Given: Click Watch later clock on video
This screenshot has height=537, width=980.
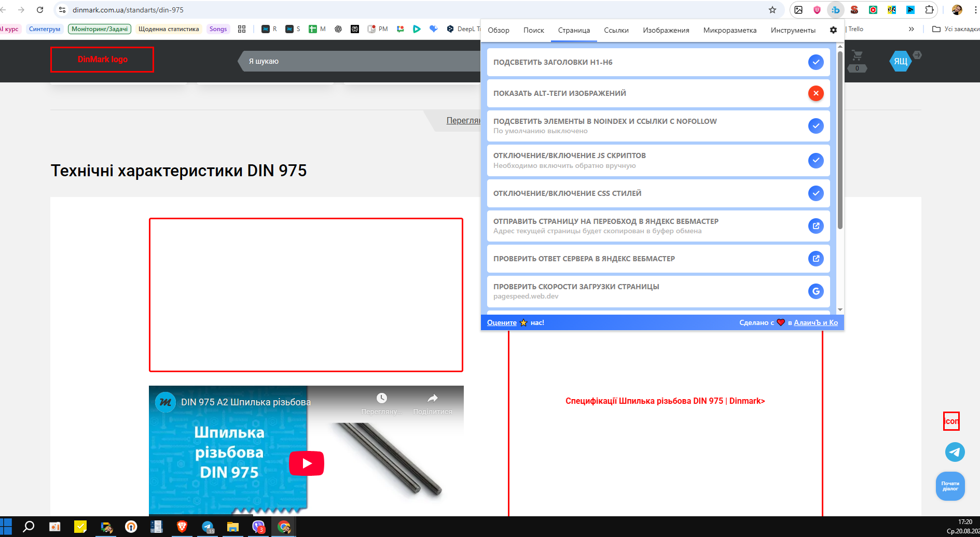Looking at the screenshot, I should point(382,398).
